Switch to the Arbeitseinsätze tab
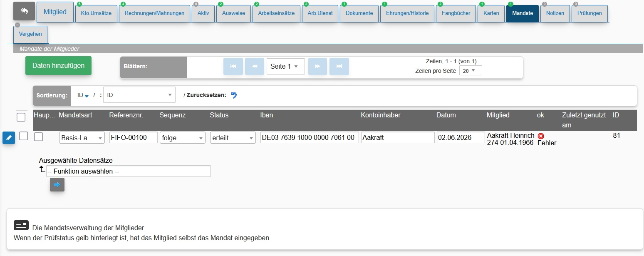The width and height of the screenshot is (644, 256). tap(276, 13)
